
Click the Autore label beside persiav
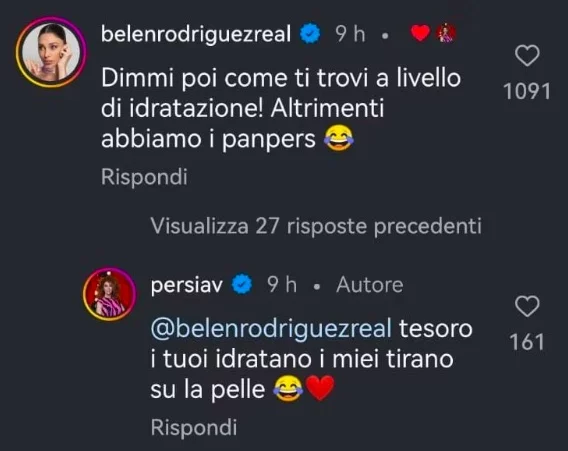(x=369, y=285)
